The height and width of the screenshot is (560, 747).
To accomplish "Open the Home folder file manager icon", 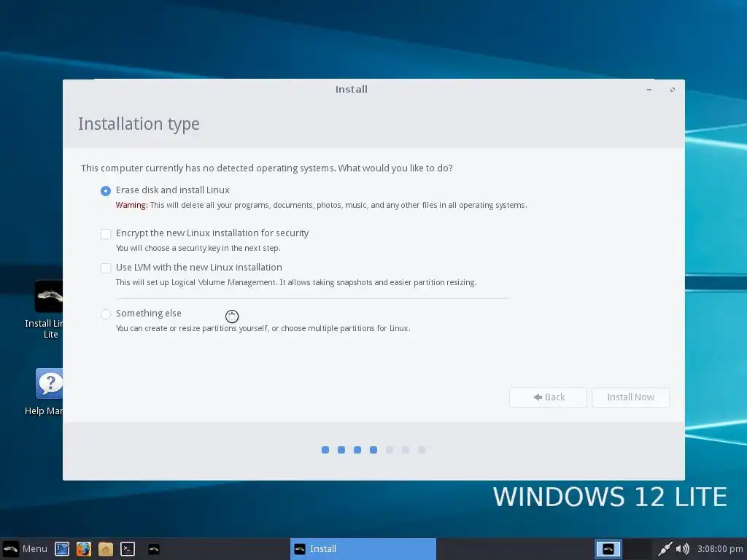I will tap(106, 549).
